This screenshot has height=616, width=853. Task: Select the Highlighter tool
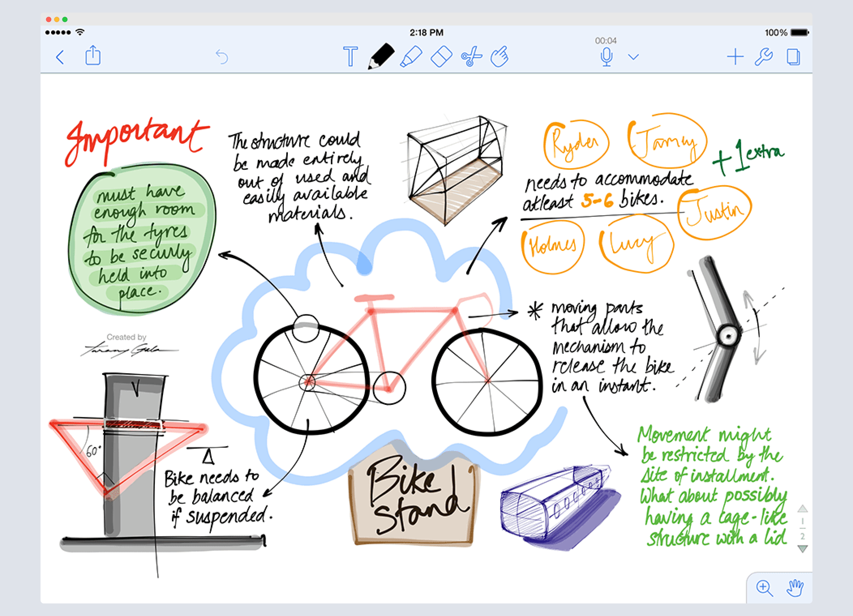(411, 56)
